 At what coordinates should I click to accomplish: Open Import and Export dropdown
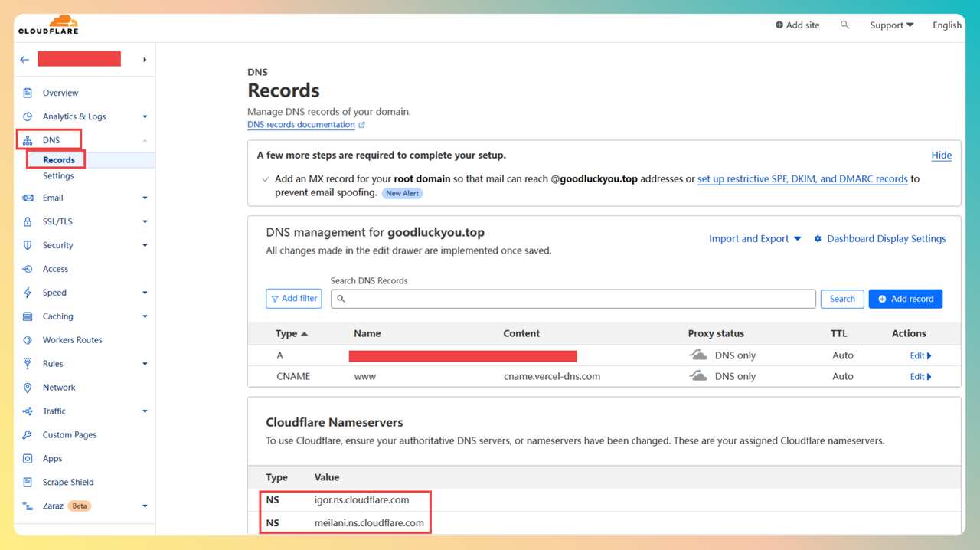tap(755, 239)
